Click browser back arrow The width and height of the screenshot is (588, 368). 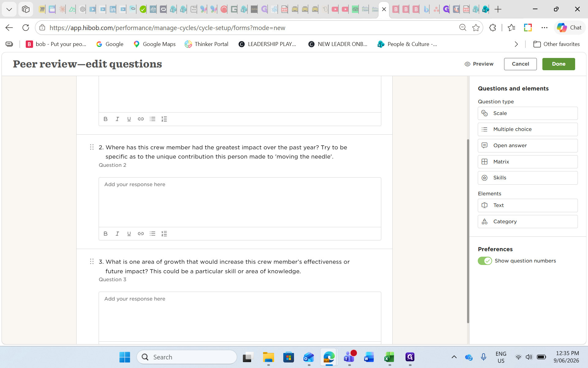click(9, 28)
